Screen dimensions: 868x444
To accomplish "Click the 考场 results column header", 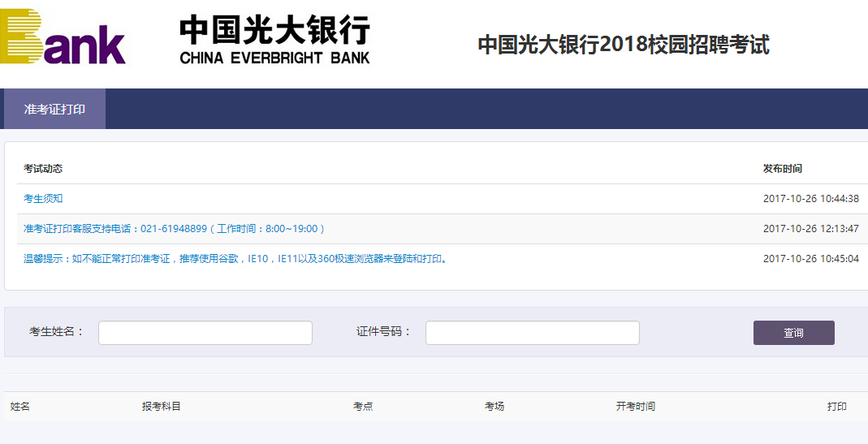I will [494, 407].
